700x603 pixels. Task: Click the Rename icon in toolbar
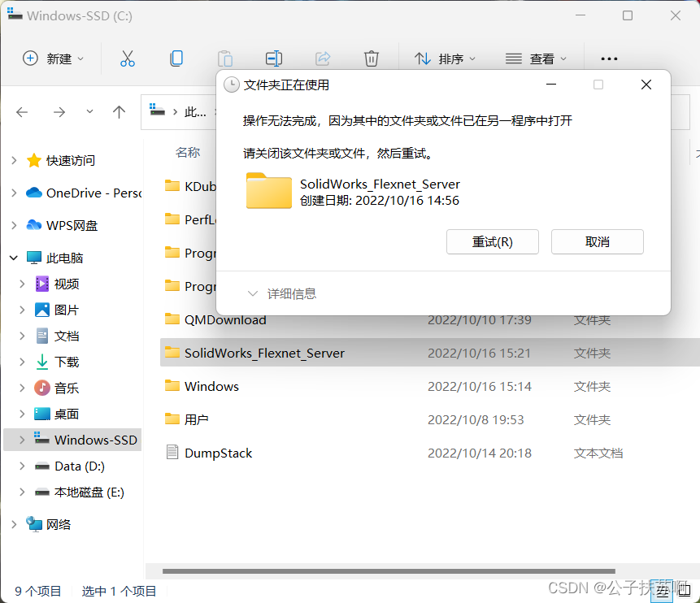tap(274, 59)
